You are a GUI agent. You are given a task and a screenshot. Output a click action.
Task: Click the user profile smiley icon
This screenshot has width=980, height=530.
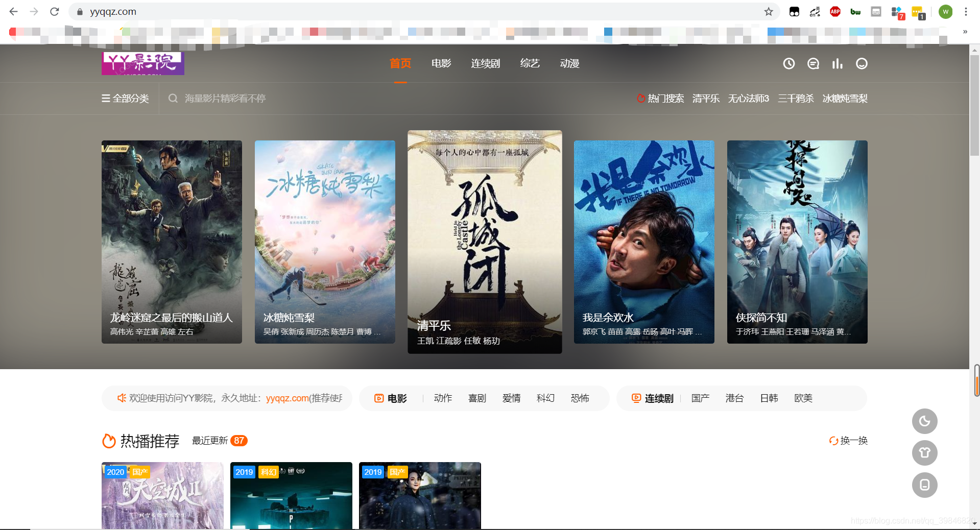[x=862, y=64]
